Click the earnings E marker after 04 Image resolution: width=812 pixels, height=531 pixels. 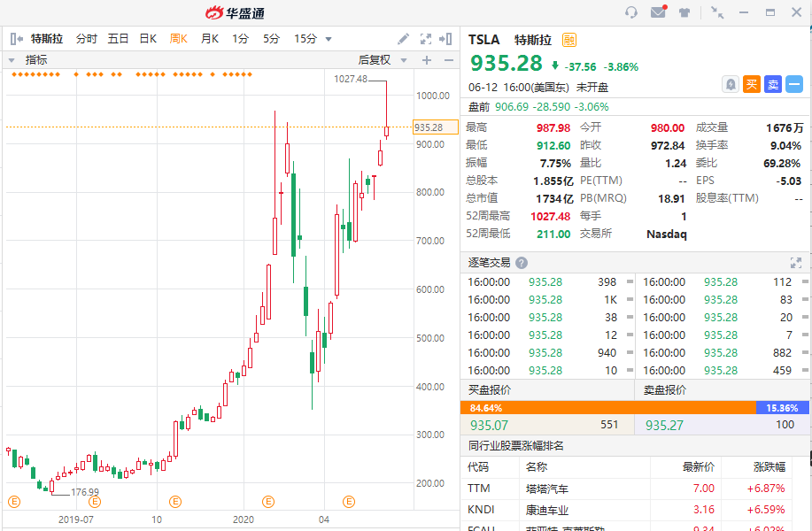(349, 502)
